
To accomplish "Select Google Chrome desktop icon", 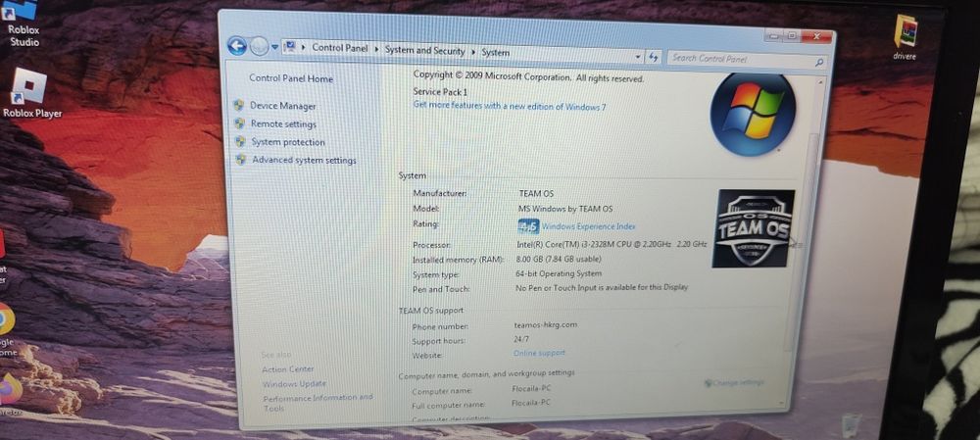I will click(6, 329).
